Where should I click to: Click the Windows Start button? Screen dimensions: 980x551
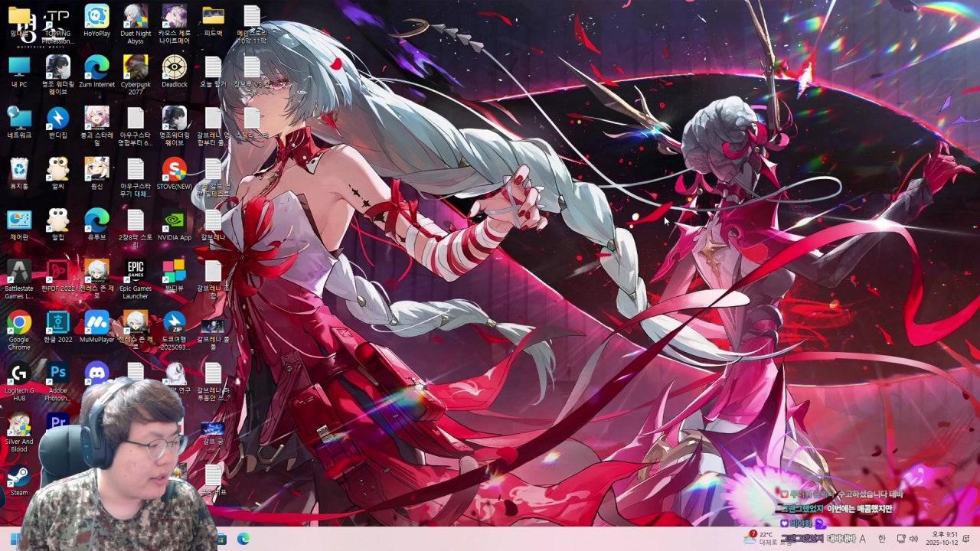(14, 539)
